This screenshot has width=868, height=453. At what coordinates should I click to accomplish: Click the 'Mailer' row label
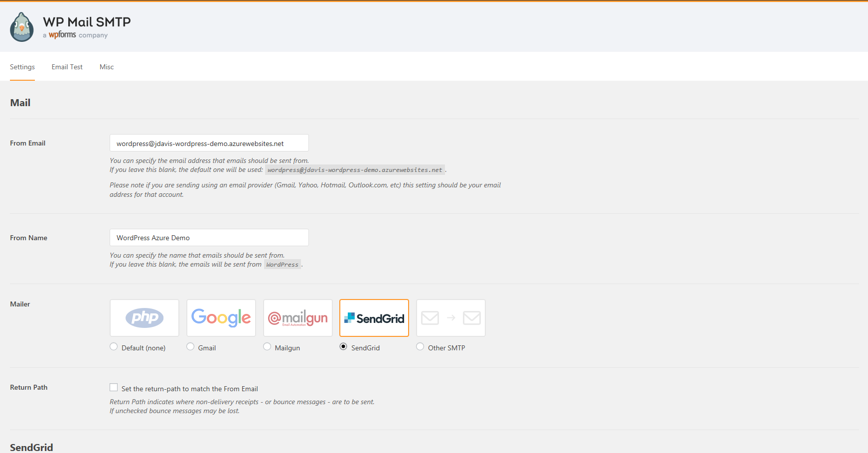[20, 304]
